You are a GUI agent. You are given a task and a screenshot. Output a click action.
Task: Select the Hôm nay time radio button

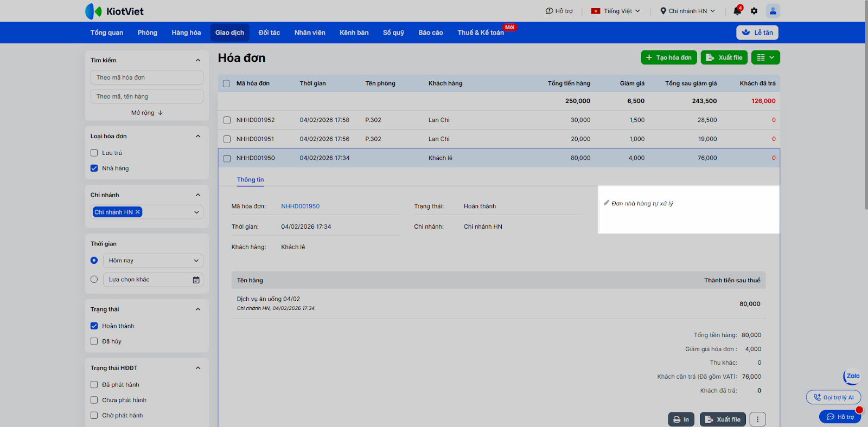(x=94, y=261)
